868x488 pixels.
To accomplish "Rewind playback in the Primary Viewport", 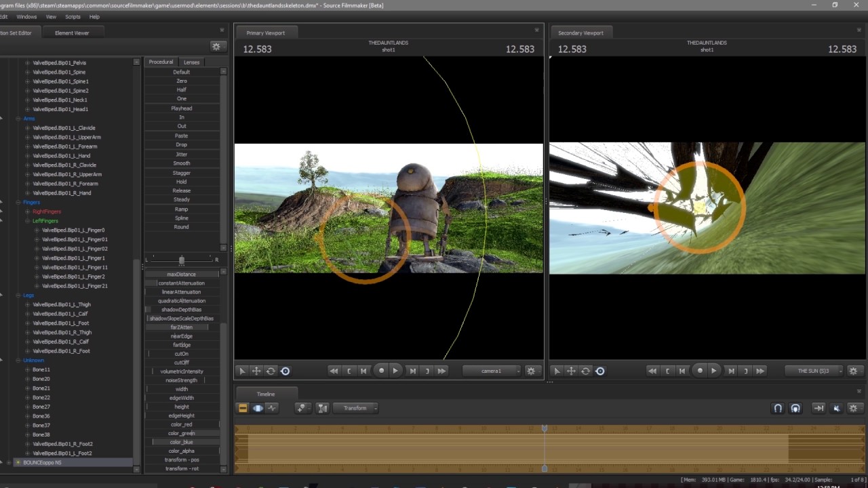I will pyautogui.click(x=334, y=371).
